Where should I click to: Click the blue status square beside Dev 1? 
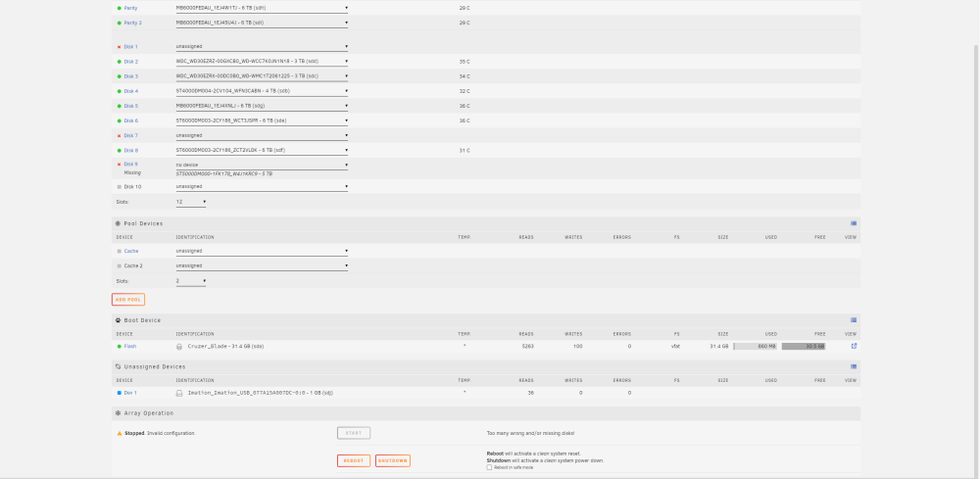[x=119, y=393]
